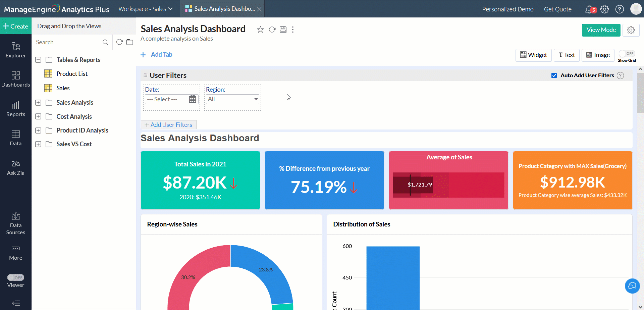Image resolution: width=644 pixels, height=310 pixels.
Task: Click the % Difference from previous year card
Action: coord(324,180)
